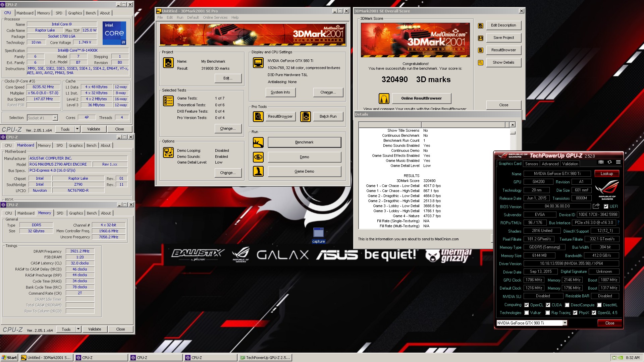Click the NVIDIA system tray icon
The image size is (644, 362).
point(620,358)
